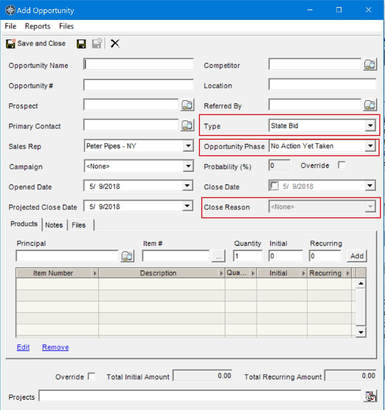Open the Projected Close Date picker dropdown
Image resolution: width=385 pixels, height=410 pixels.
tap(188, 206)
